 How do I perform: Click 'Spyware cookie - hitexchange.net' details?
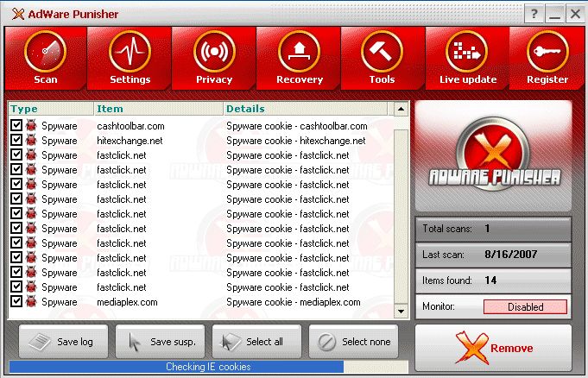(x=296, y=141)
